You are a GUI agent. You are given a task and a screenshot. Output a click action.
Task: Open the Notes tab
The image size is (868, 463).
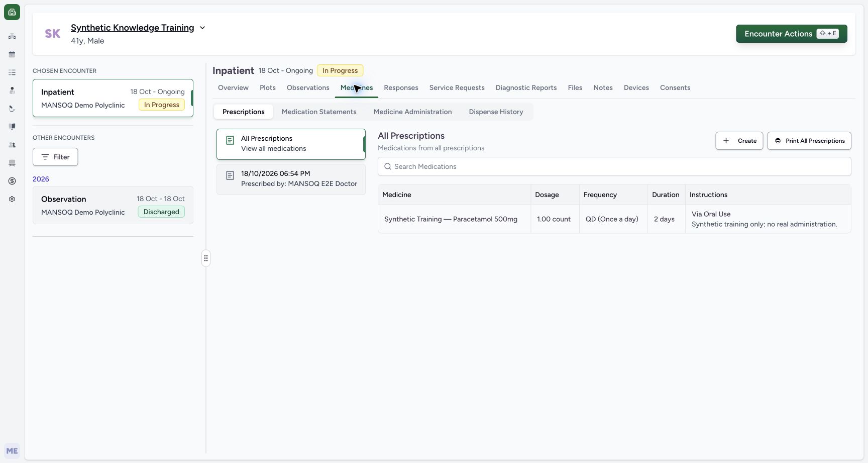[x=603, y=87]
